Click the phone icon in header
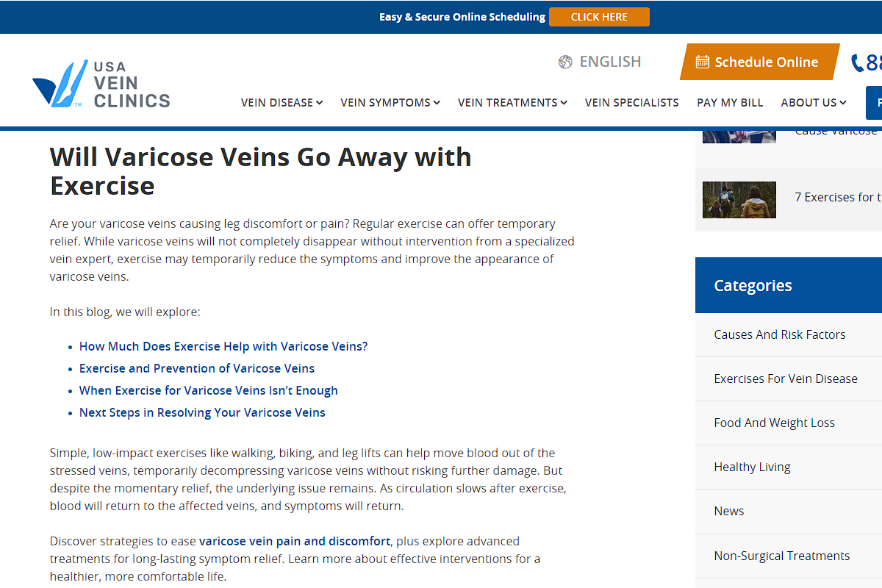The height and width of the screenshot is (588, 882). [x=857, y=63]
